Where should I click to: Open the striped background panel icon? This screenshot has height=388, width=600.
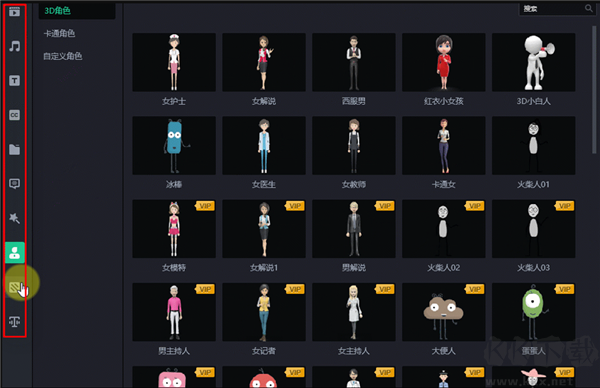(15, 287)
